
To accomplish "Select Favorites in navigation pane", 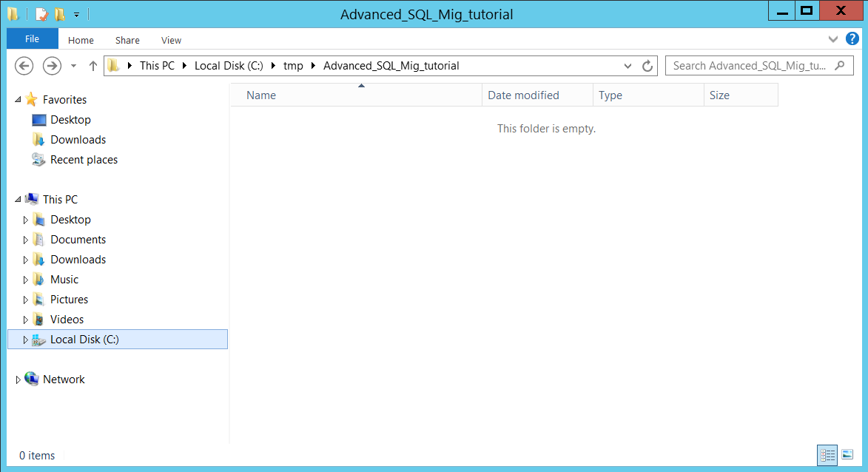I will (x=65, y=100).
